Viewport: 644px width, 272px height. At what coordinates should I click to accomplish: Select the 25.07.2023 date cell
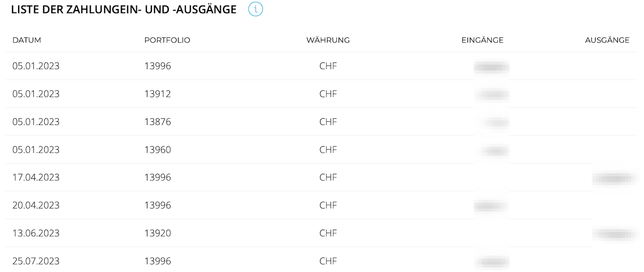pos(36,261)
